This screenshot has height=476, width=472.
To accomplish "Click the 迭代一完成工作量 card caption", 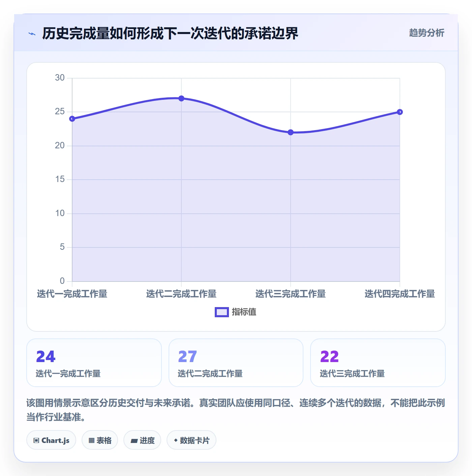I will (x=68, y=374).
